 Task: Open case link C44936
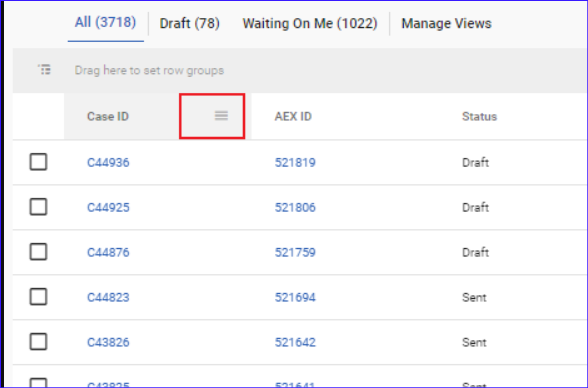(108, 163)
